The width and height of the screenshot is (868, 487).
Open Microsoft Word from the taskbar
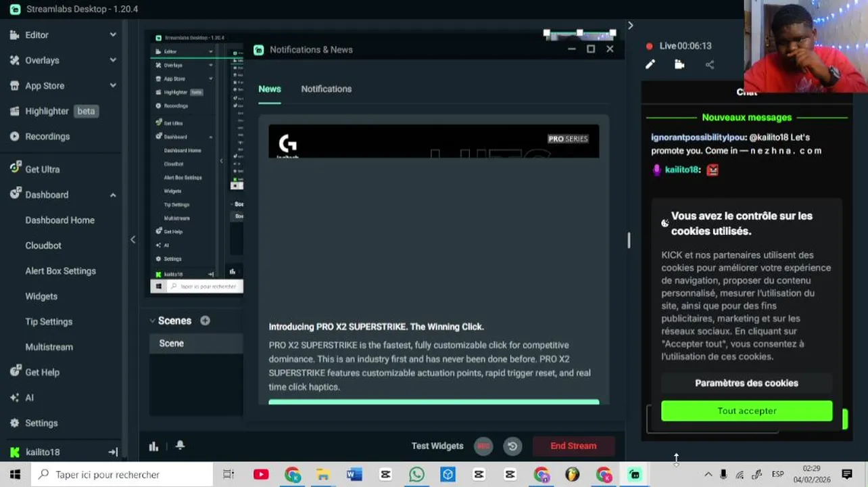coord(354,475)
